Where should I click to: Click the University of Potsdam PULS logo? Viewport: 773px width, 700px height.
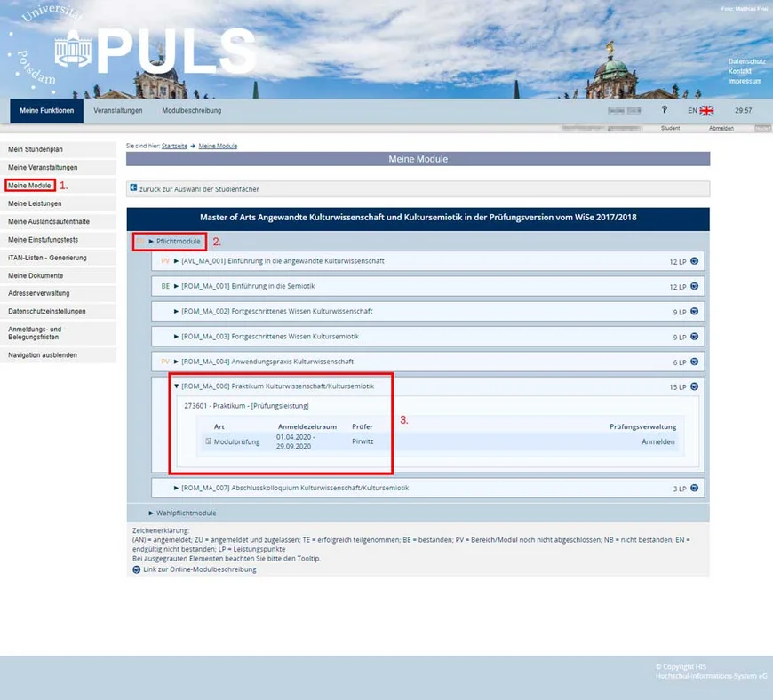pos(155,51)
